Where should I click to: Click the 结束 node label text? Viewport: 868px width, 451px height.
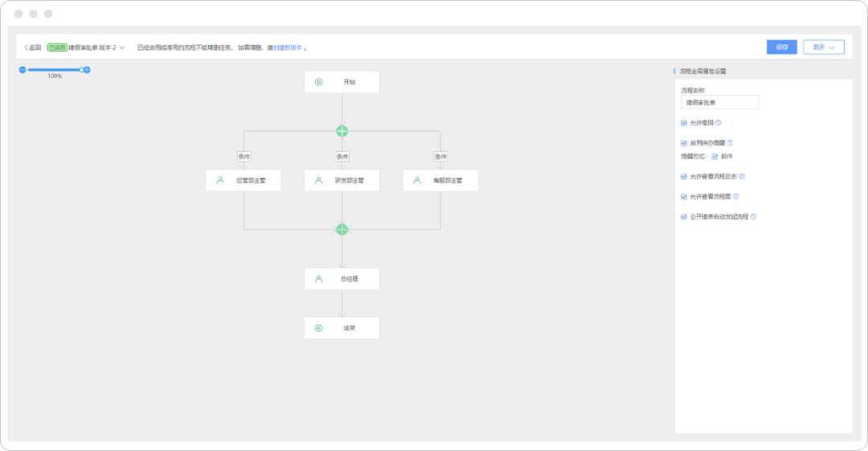(x=350, y=329)
